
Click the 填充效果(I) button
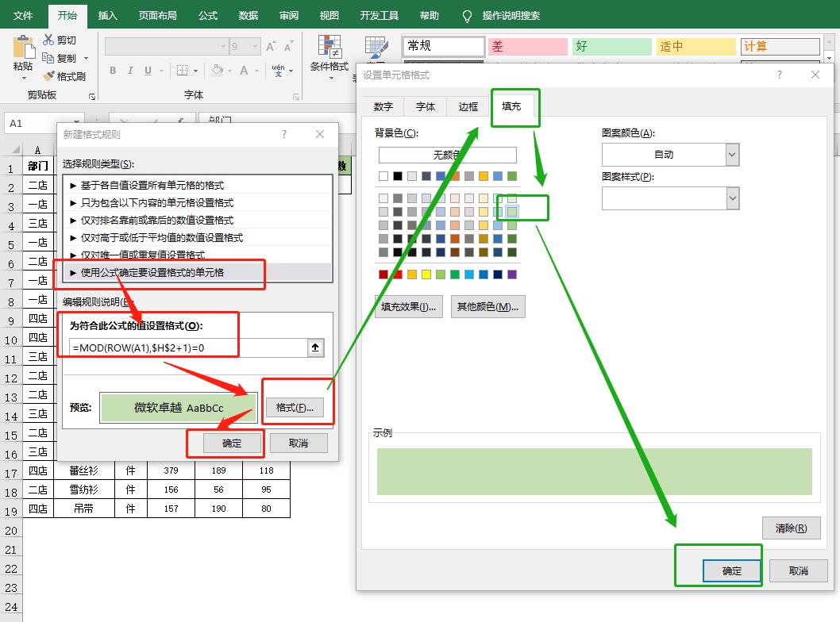click(408, 305)
